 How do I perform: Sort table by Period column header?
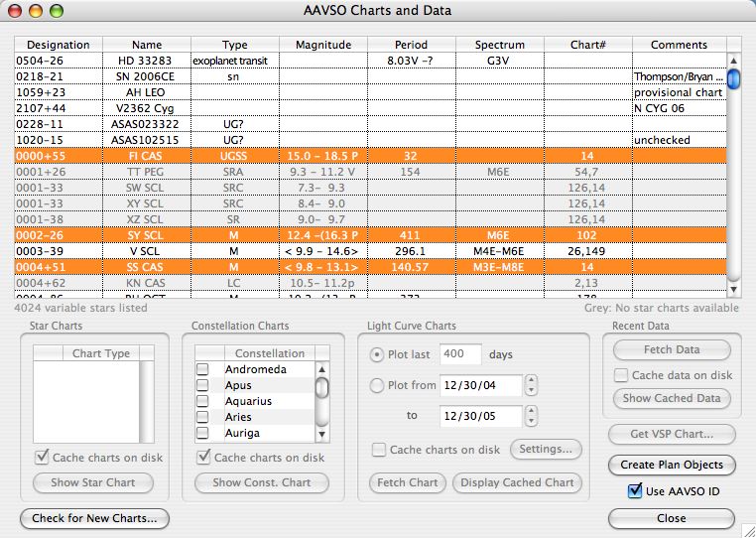click(412, 45)
